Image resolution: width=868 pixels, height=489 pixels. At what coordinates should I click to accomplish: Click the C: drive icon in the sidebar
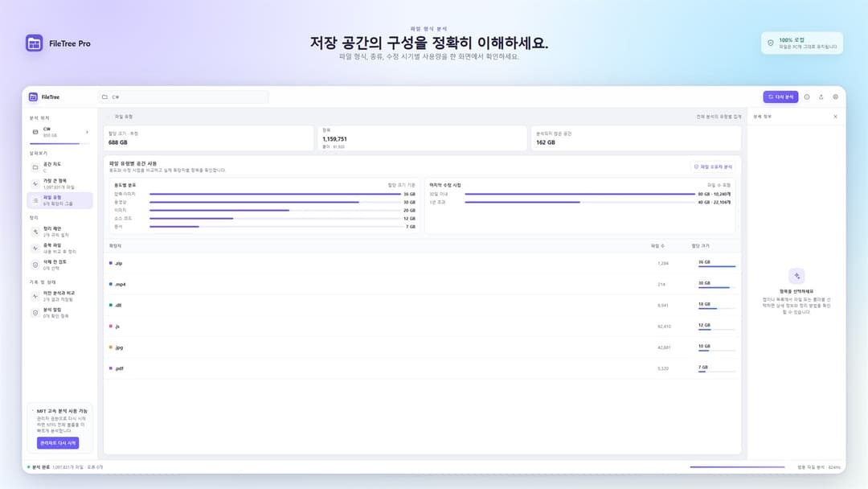pyautogui.click(x=35, y=132)
